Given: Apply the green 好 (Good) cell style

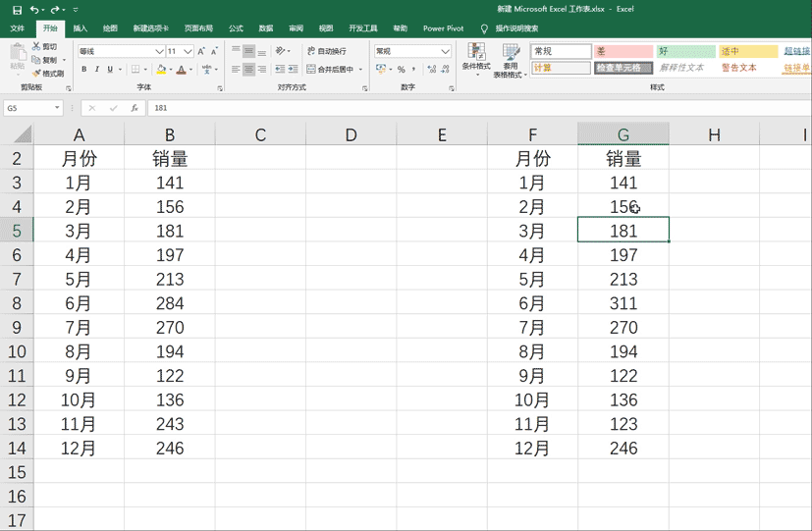Looking at the screenshot, I should tap(686, 51).
